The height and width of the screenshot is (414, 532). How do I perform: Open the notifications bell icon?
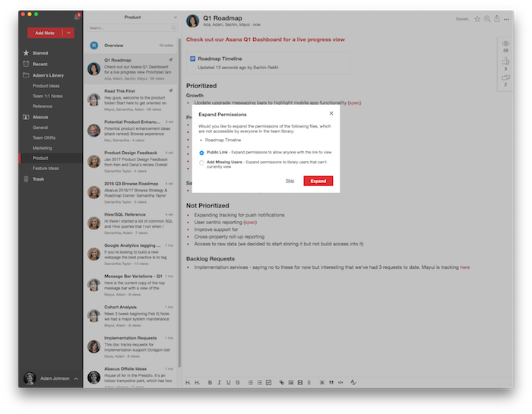76,17
